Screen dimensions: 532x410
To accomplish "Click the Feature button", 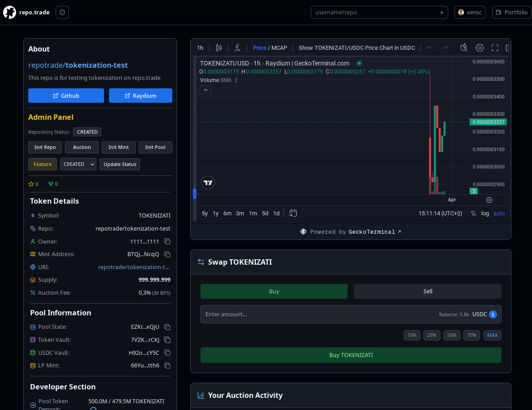I will pyautogui.click(x=43, y=164).
